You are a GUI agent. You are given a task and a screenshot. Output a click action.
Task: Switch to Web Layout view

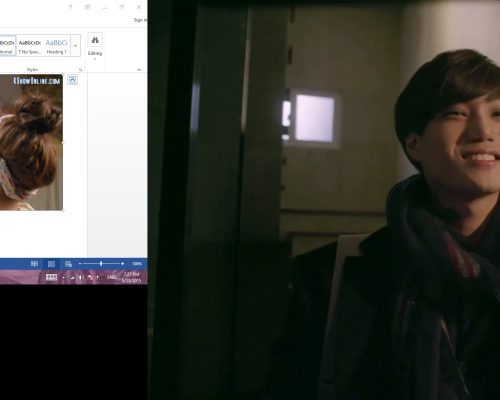[68, 264]
